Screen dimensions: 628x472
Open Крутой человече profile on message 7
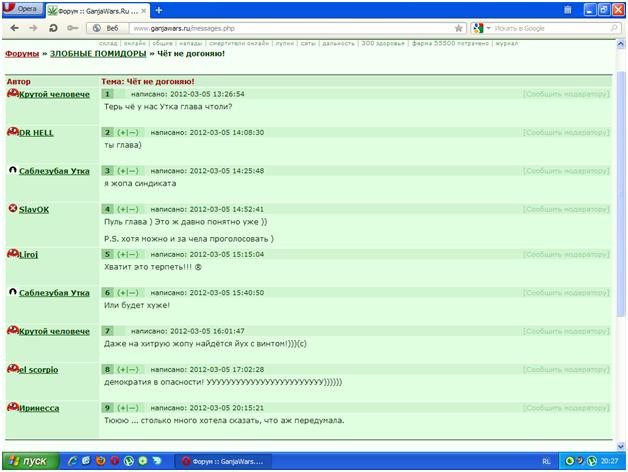(54, 331)
